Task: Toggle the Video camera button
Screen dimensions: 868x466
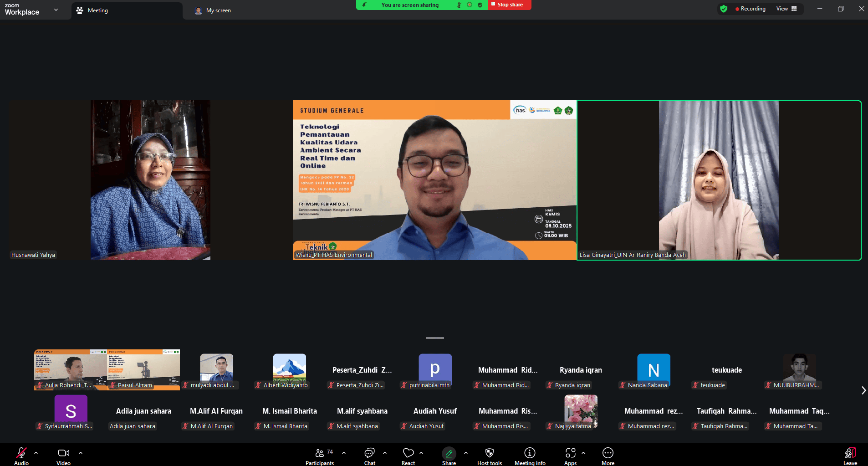Action: pyautogui.click(x=63, y=453)
